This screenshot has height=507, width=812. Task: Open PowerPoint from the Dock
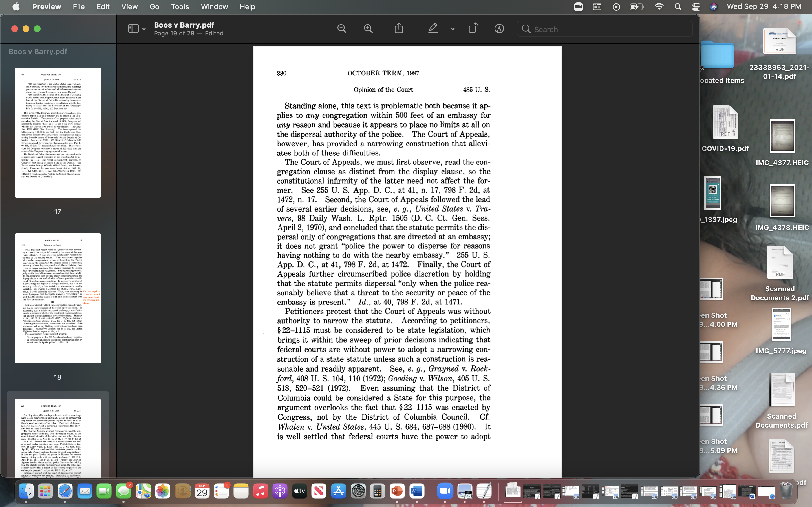[x=397, y=491]
